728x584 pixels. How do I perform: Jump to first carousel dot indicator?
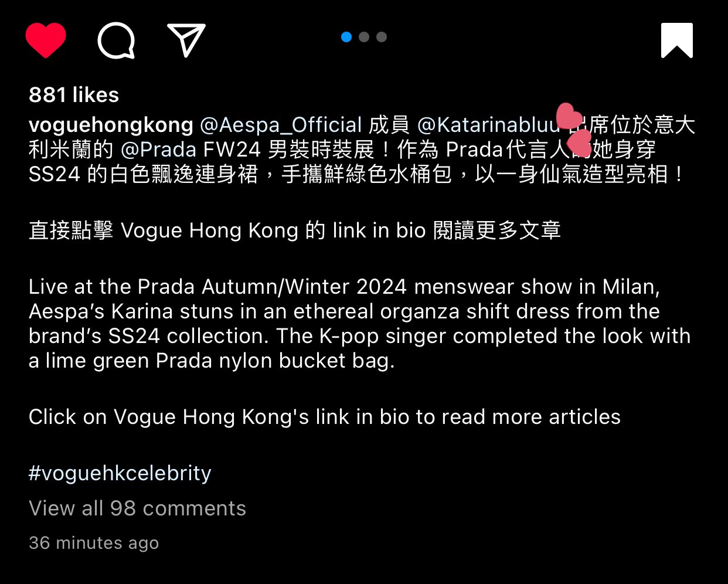click(346, 37)
